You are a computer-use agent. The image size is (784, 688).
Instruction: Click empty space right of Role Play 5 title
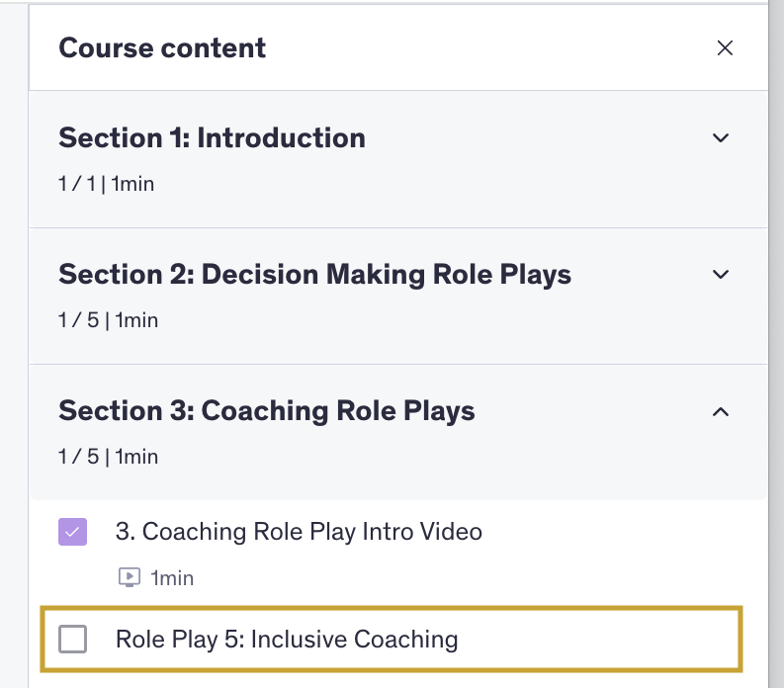pyautogui.click(x=593, y=640)
